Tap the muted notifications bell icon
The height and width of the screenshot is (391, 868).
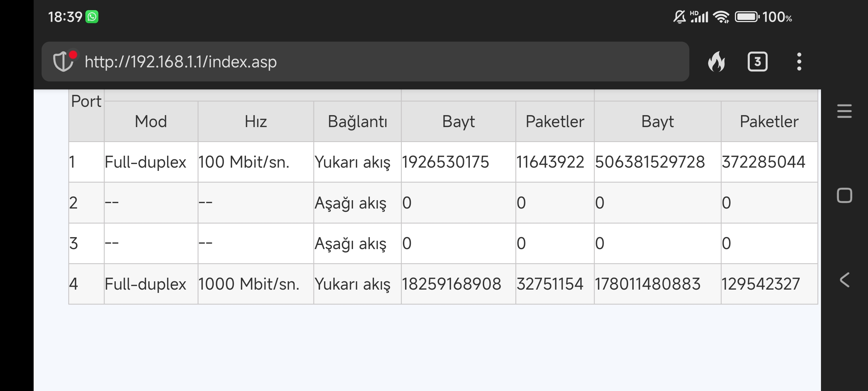(679, 17)
